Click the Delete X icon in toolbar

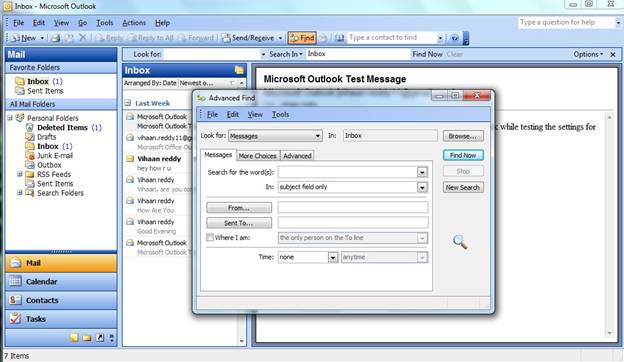[x=82, y=38]
